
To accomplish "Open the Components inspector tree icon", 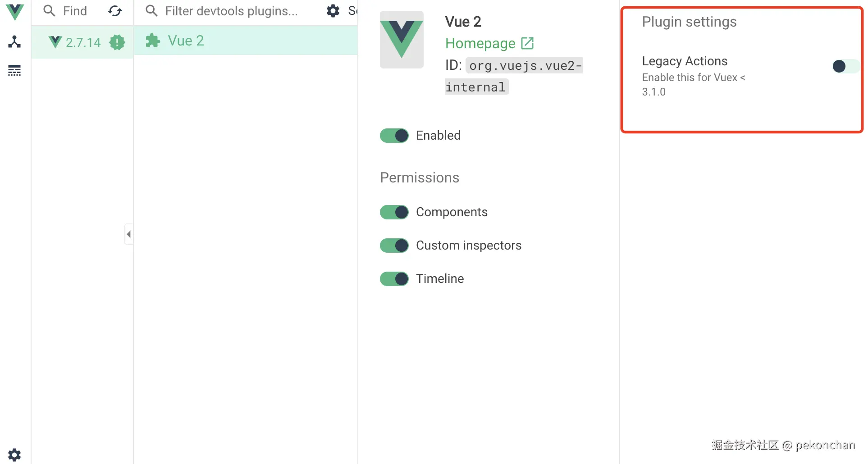I will [x=14, y=42].
